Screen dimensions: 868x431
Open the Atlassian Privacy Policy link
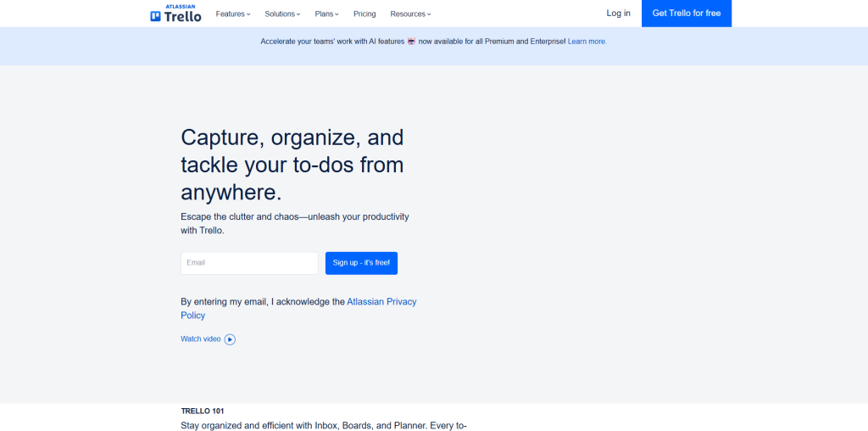pos(298,309)
